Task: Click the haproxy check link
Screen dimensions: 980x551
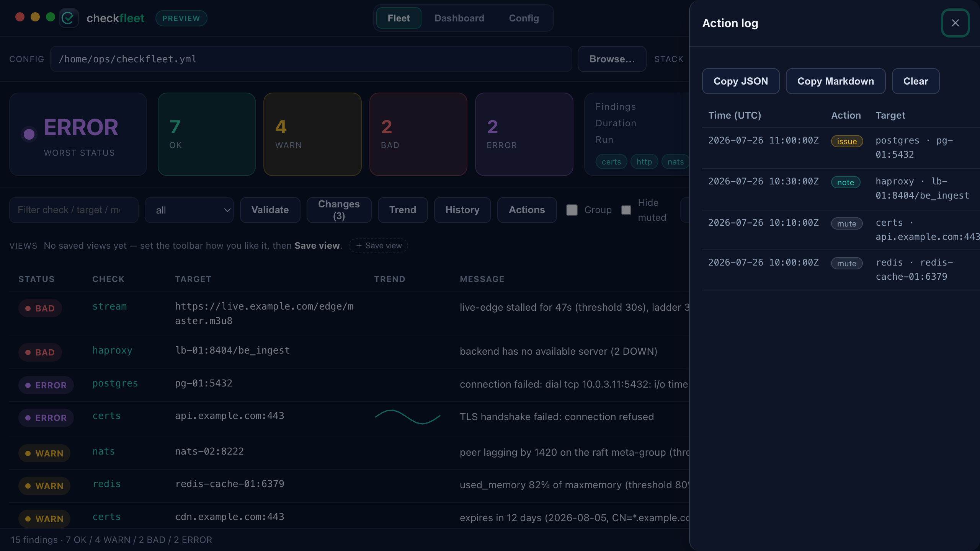Action: coord(112,350)
